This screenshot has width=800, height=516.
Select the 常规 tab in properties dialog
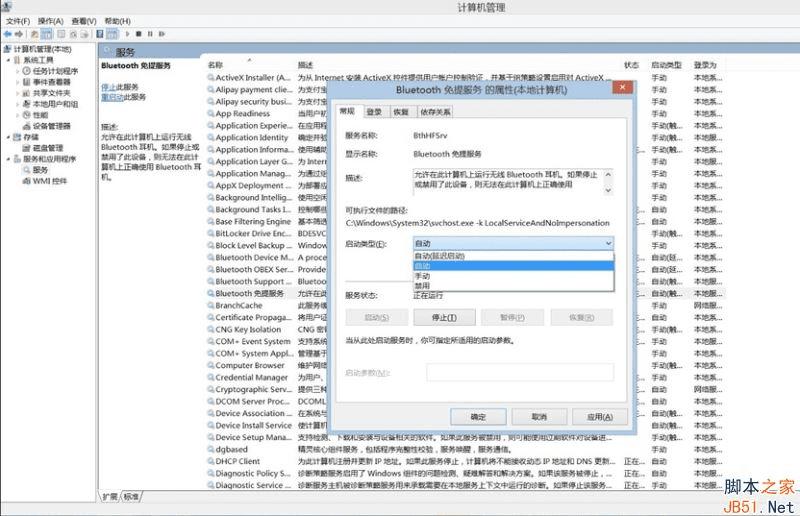coord(347,111)
